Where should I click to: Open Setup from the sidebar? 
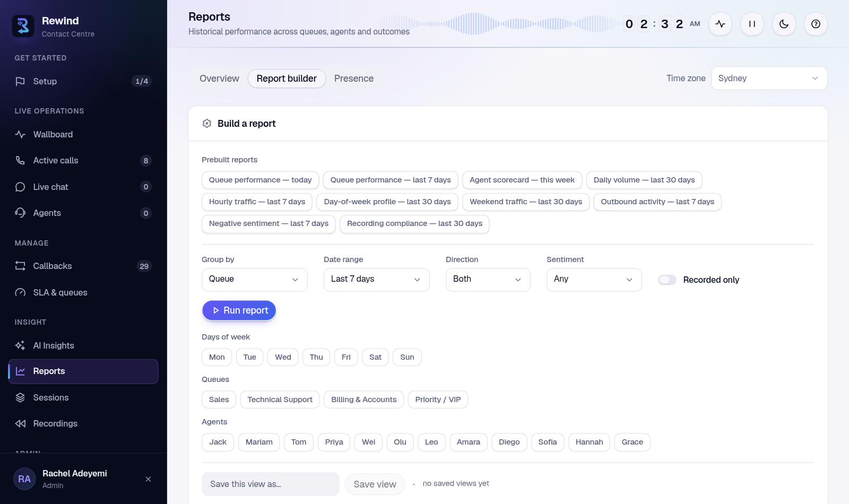click(x=83, y=81)
